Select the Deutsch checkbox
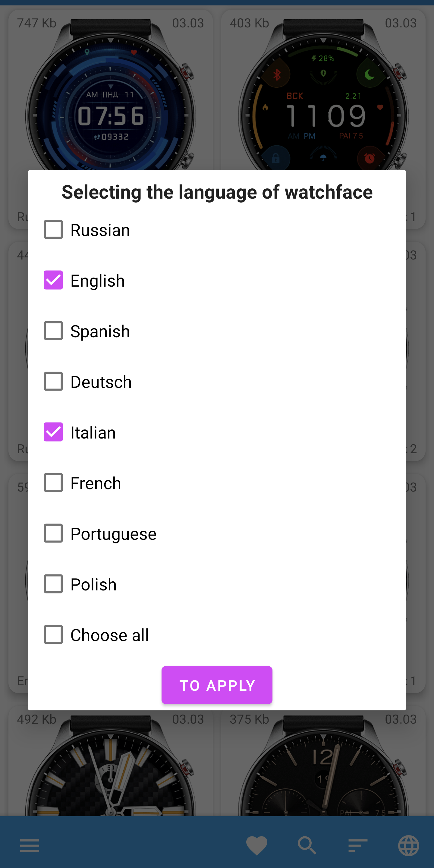434x868 pixels. point(53,381)
